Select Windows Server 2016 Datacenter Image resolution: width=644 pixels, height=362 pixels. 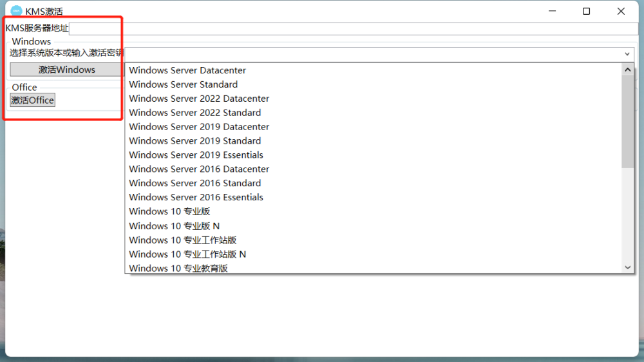pos(374,169)
